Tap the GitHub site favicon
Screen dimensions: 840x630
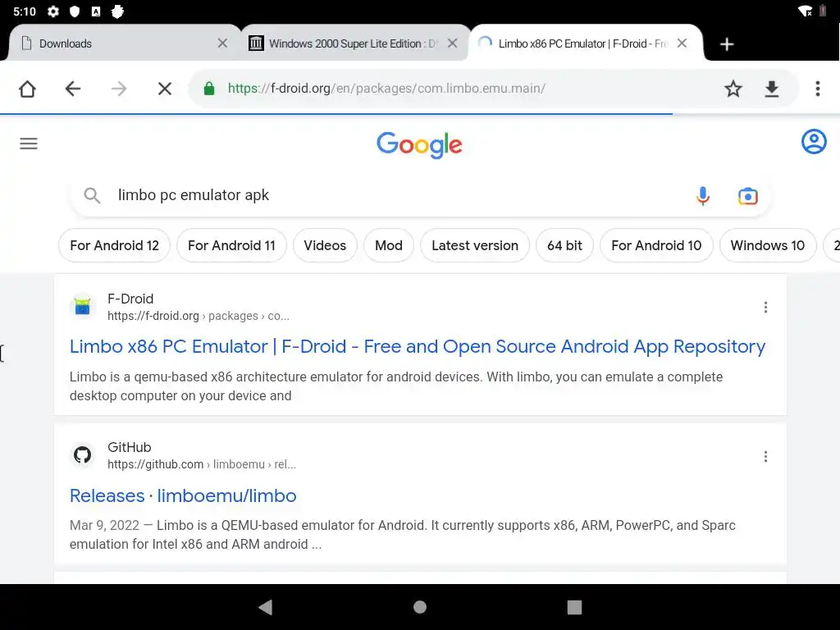pos(83,455)
